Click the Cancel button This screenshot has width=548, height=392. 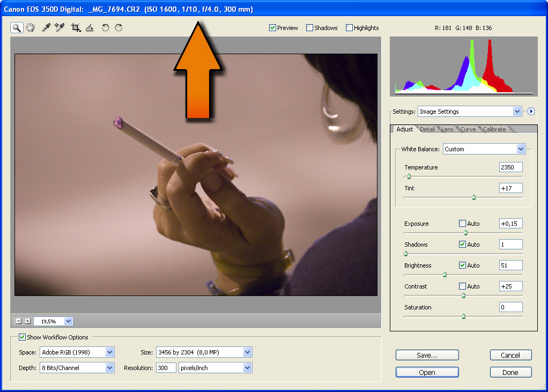pos(510,355)
